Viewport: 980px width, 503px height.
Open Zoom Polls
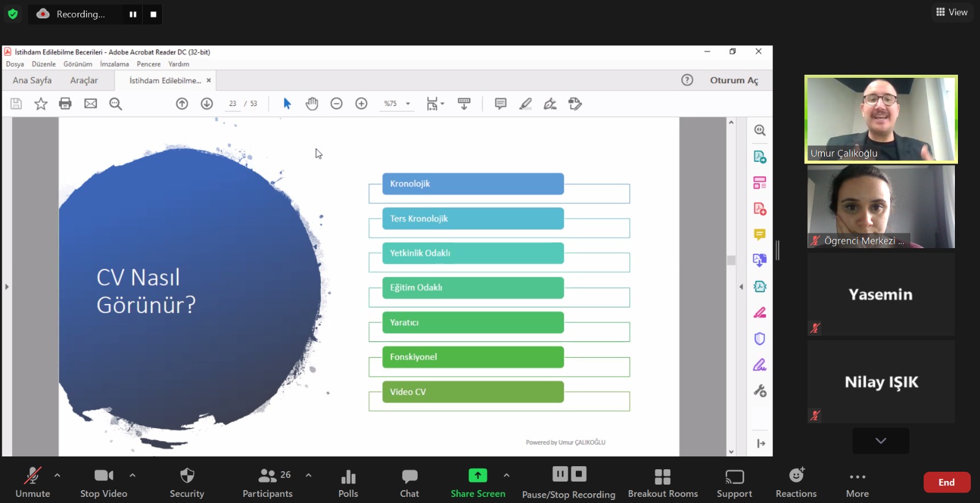[x=348, y=483]
